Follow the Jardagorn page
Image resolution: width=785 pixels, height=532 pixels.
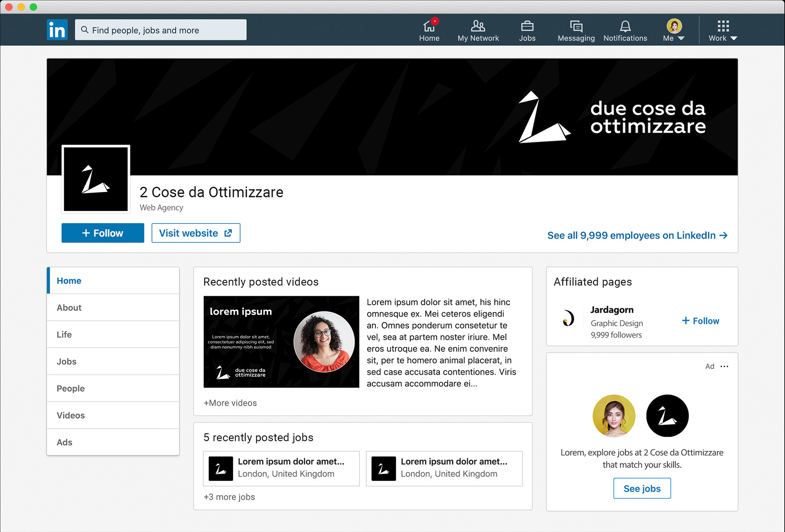click(700, 321)
